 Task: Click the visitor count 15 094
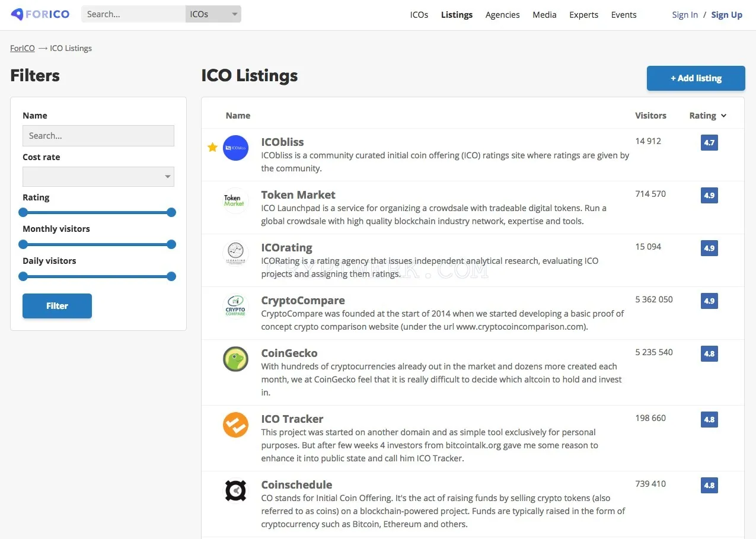point(648,247)
